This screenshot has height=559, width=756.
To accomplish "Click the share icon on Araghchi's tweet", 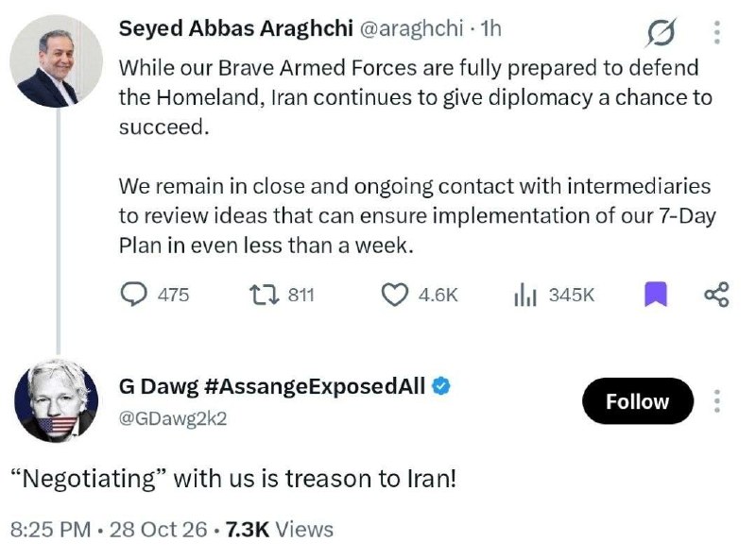I will pos(717,295).
